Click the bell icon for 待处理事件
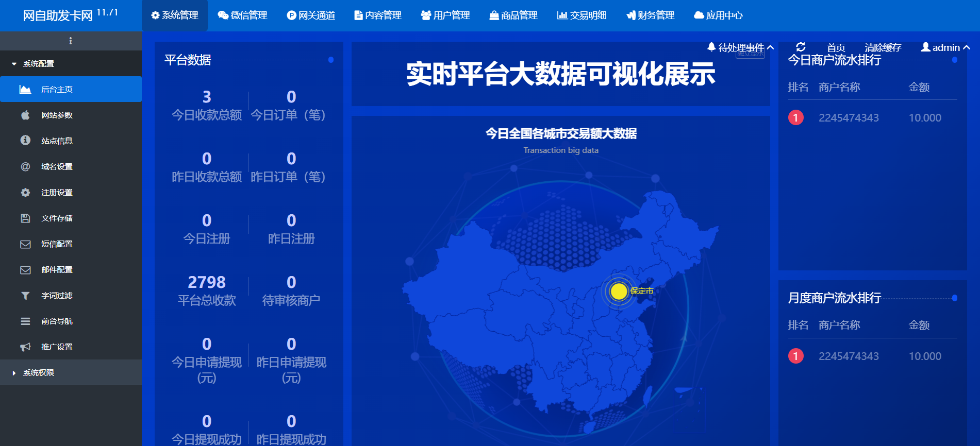 tap(711, 47)
